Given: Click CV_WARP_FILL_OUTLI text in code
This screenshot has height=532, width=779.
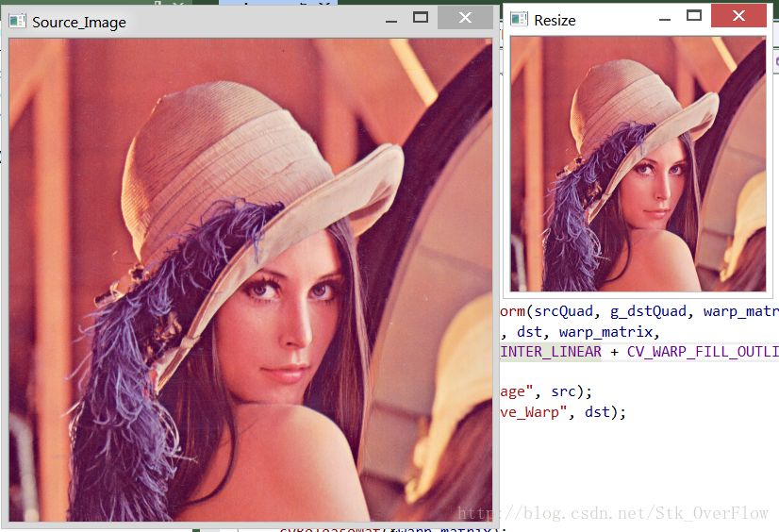Looking at the screenshot, I should 703,352.
